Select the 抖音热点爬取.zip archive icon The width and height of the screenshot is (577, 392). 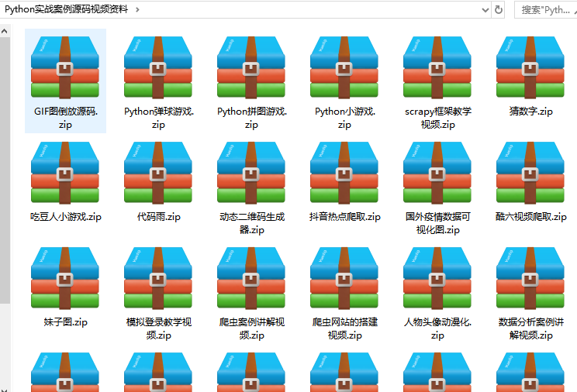344,173
